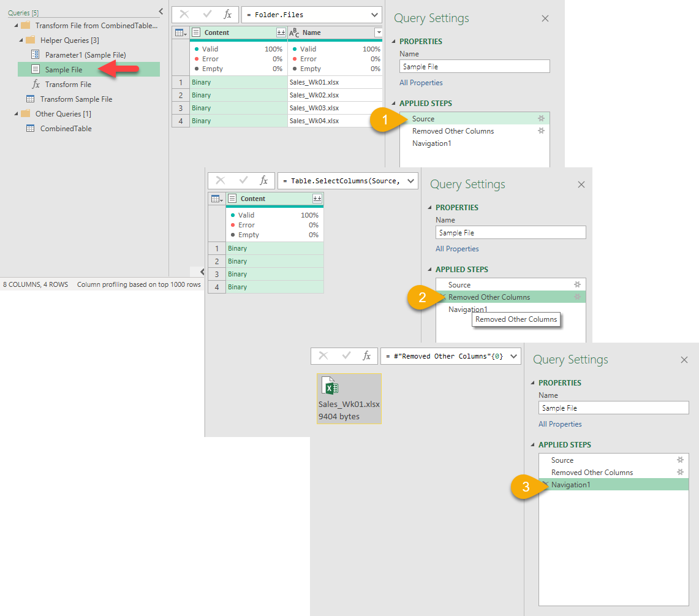Select the CombinedTable query
This screenshot has width=699, height=616.
click(66, 129)
